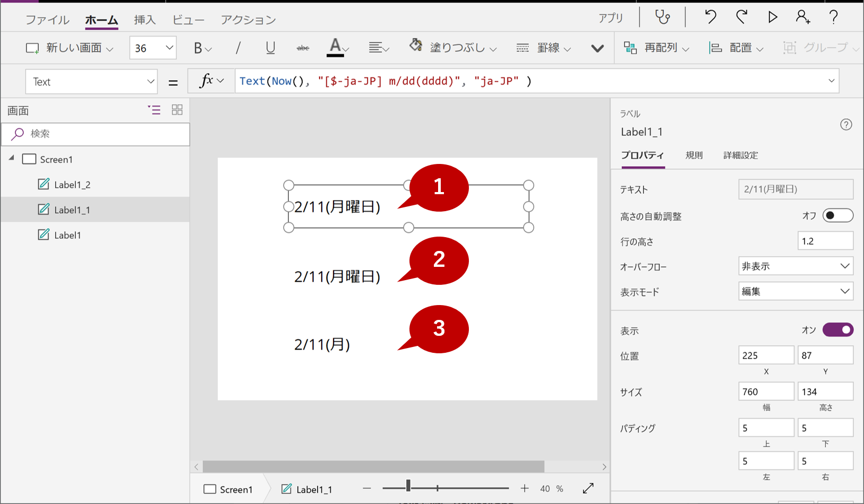Open the App checker stethoscope icon
864x504 pixels.
click(x=662, y=17)
